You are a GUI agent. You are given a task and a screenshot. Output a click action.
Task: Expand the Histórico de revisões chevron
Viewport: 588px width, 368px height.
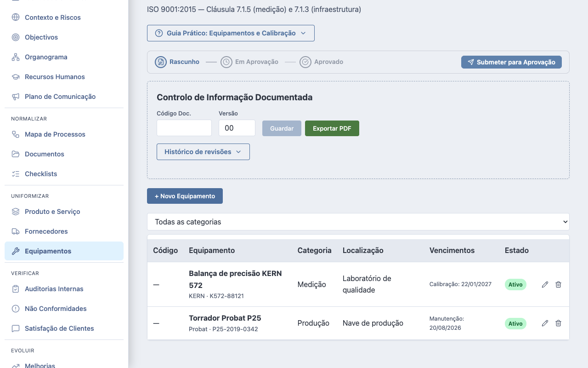click(x=238, y=152)
